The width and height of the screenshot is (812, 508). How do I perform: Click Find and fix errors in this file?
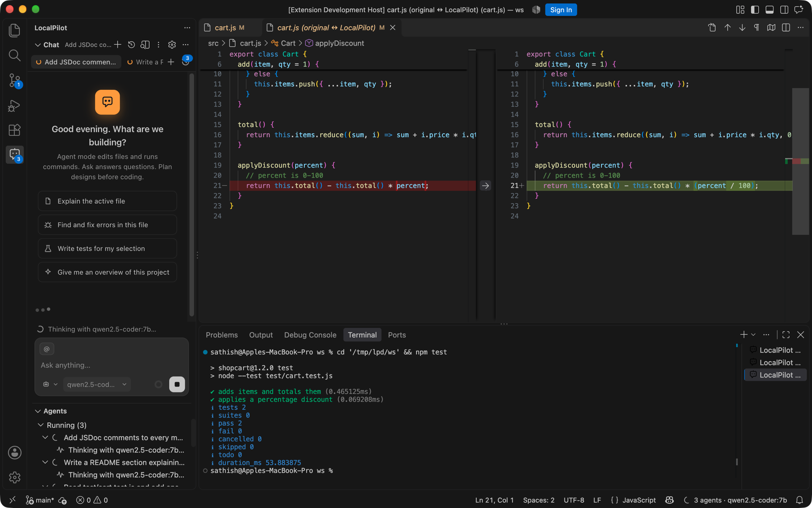[x=107, y=225]
